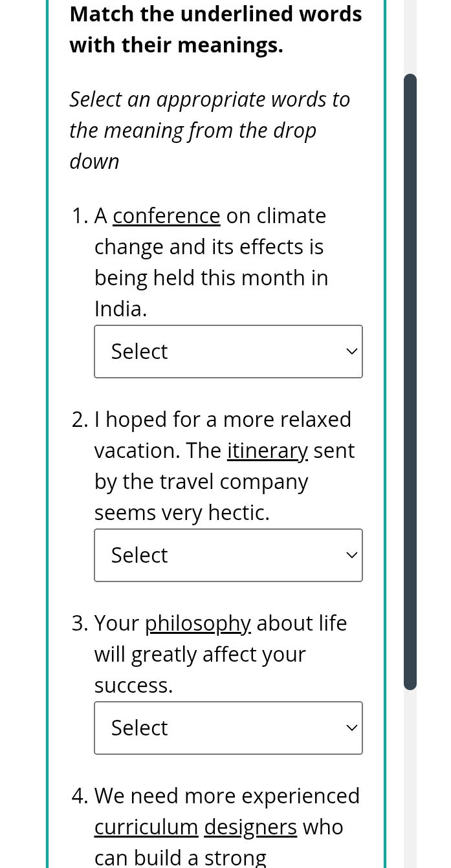Image resolution: width=451 pixels, height=868 pixels.
Task: Click the underlined word philosophy
Action: pyautogui.click(x=197, y=623)
